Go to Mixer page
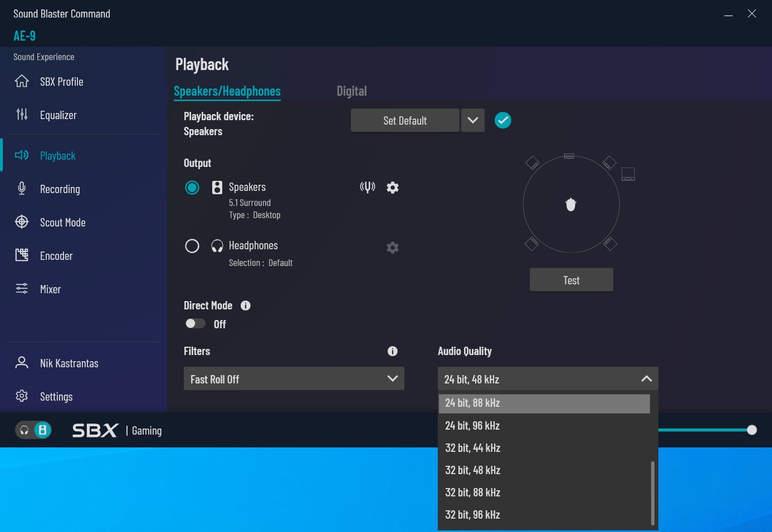The width and height of the screenshot is (772, 532). tap(50, 289)
